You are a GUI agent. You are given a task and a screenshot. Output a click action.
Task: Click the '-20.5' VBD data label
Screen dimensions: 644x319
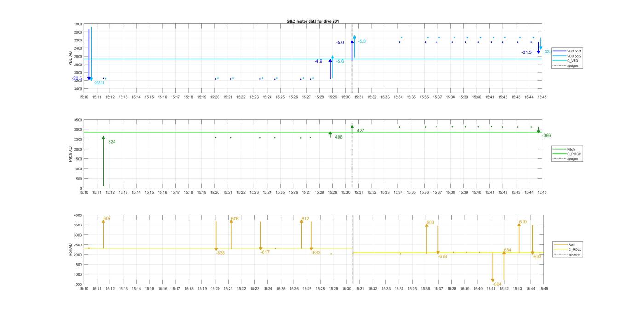(77, 79)
